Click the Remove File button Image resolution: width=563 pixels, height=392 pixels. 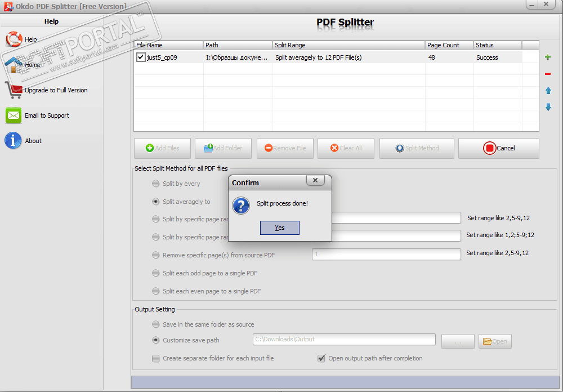coord(285,148)
